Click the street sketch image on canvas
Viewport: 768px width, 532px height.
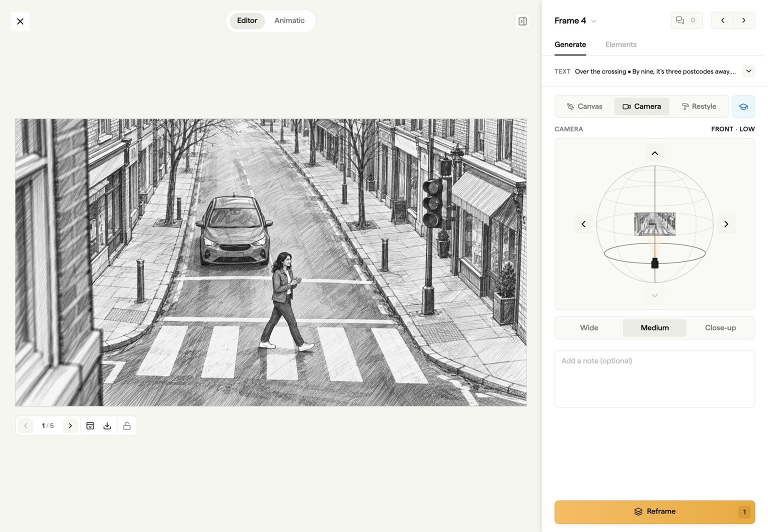click(x=270, y=262)
